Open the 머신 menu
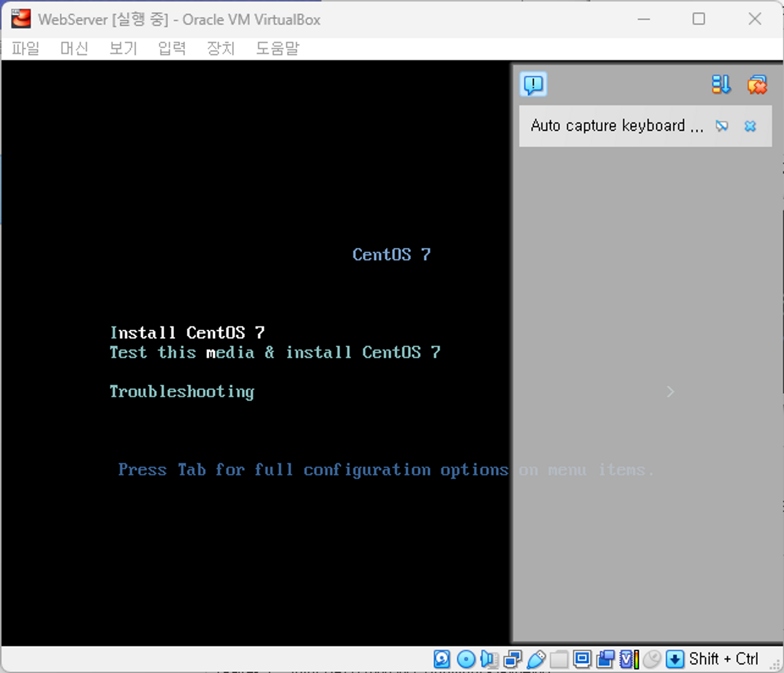The height and width of the screenshot is (673, 784). click(74, 48)
